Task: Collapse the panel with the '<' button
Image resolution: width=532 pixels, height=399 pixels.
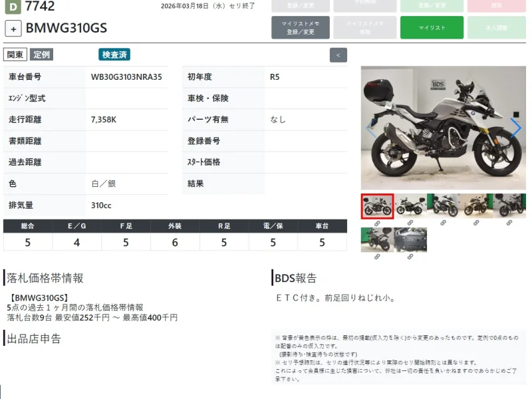Action: [338, 55]
